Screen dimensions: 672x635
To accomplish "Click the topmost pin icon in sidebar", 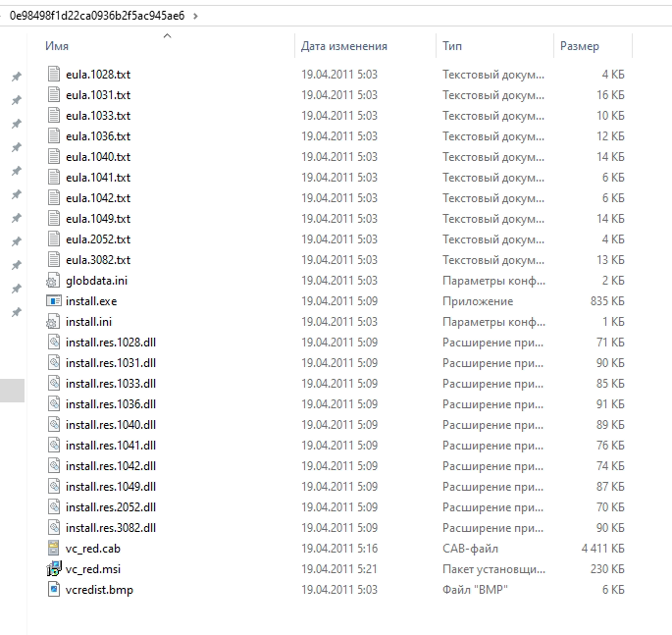I will pyautogui.click(x=16, y=77).
